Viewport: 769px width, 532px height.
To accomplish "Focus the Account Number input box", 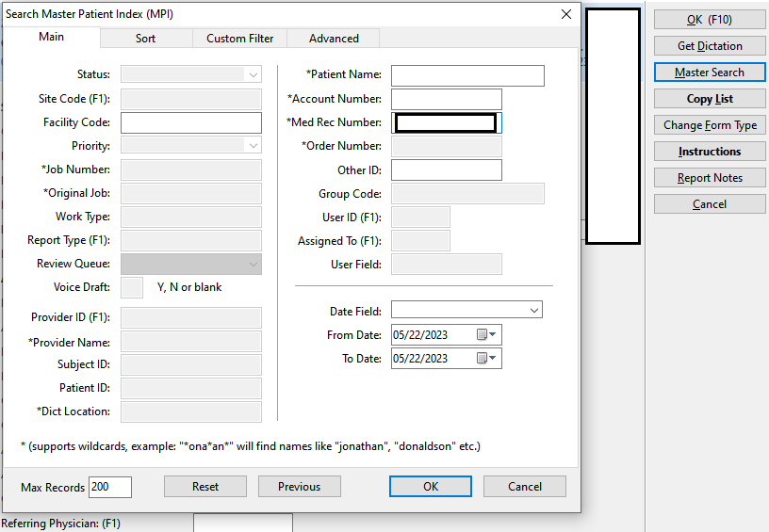I will (446, 99).
